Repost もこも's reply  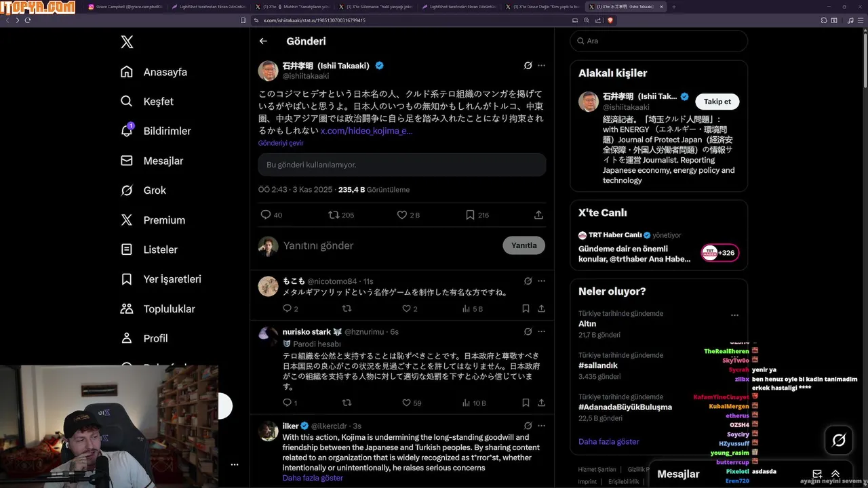pyautogui.click(x=347, y=308)
